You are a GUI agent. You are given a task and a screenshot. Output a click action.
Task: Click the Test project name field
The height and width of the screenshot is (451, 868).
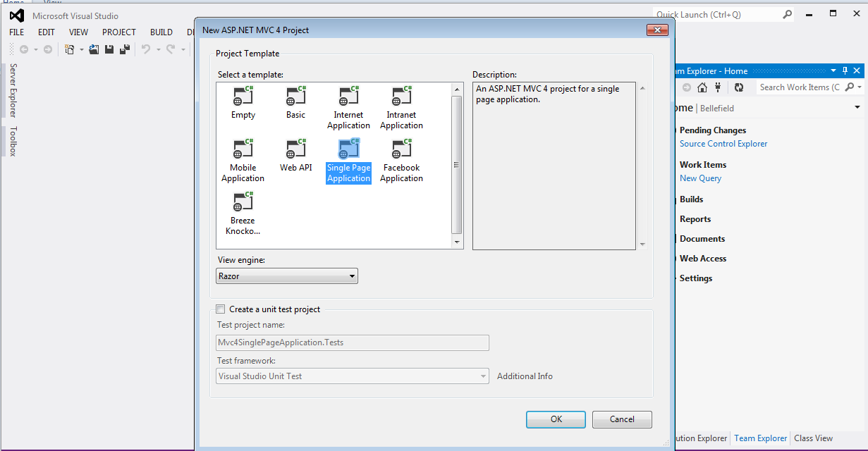coord(353,342)
